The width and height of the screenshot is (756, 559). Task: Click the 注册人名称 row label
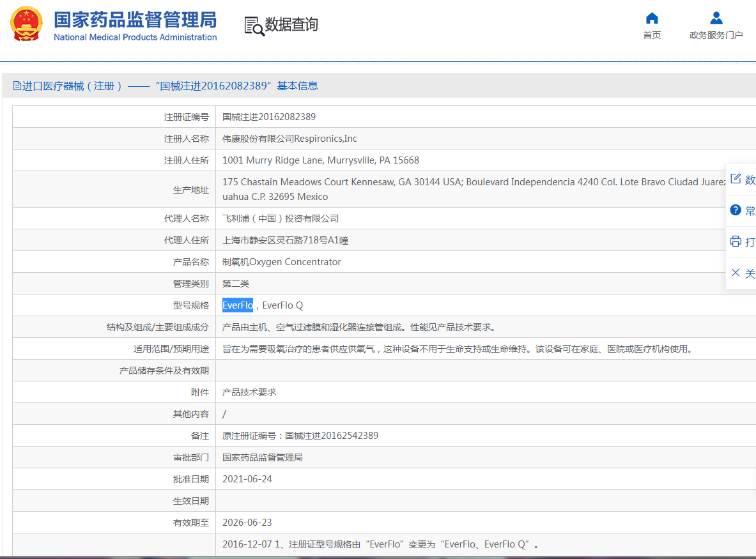click(x=187, y=139)
